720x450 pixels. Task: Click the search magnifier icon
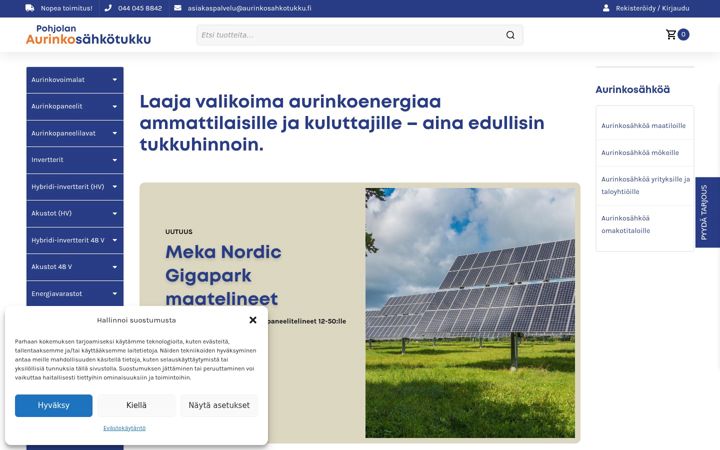click(510, 35)
